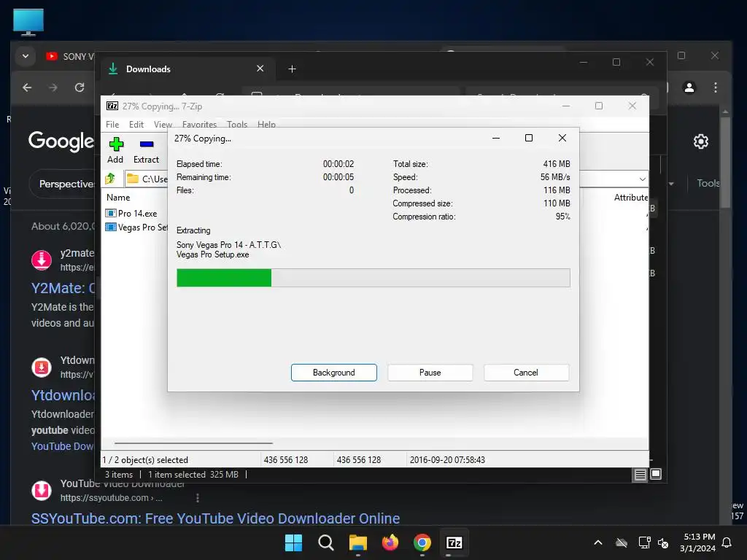The image size is (747, 560).
Task: Open Chrome tab search dropdown arrow
Action: [26, 56]
